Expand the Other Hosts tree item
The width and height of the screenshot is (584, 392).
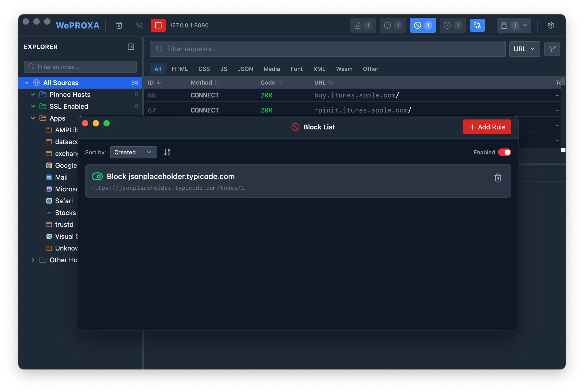click(33, 260)
